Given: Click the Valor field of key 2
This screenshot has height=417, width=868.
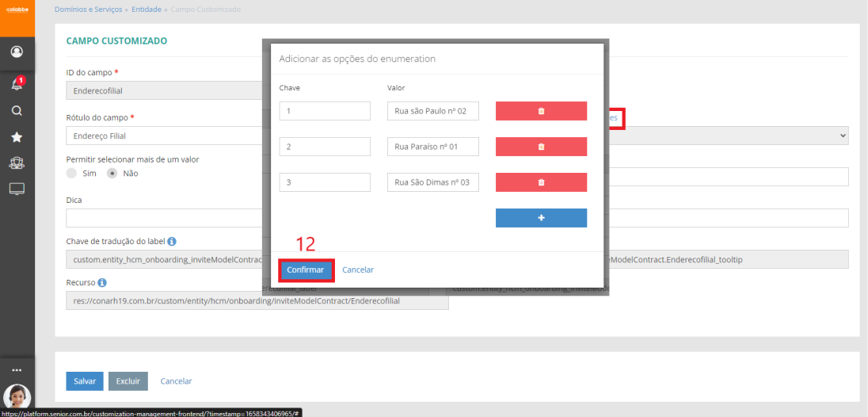Looking at the screenshot, I should 433,147.
